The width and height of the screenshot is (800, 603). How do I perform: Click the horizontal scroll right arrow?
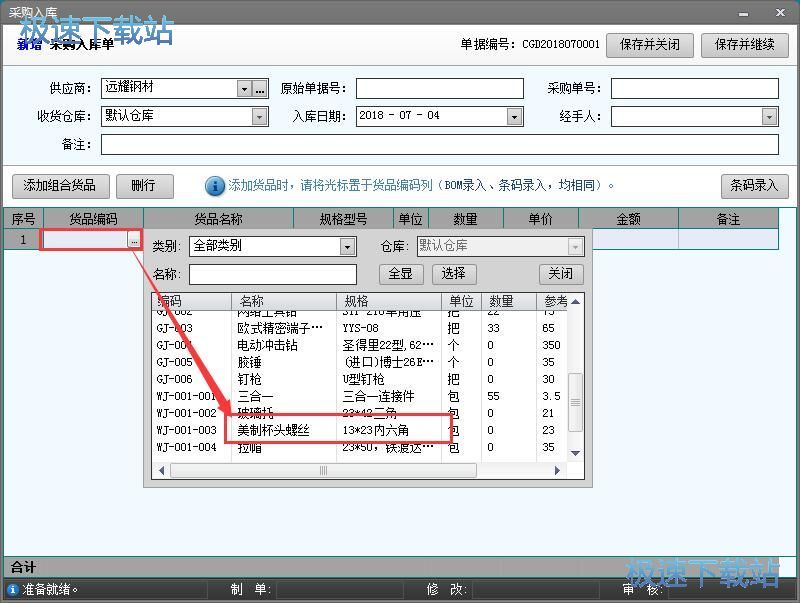coord(557,470)
